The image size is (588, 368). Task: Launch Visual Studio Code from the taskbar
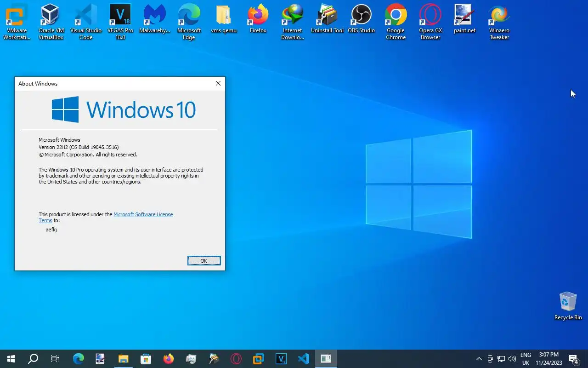click(x=304, y=359)
